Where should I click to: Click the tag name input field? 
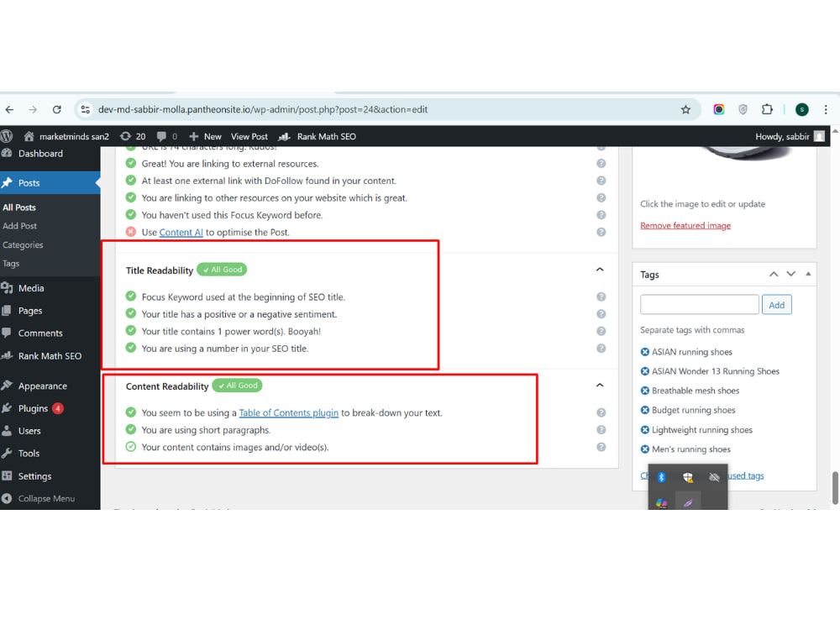click(x=699, y=304)
